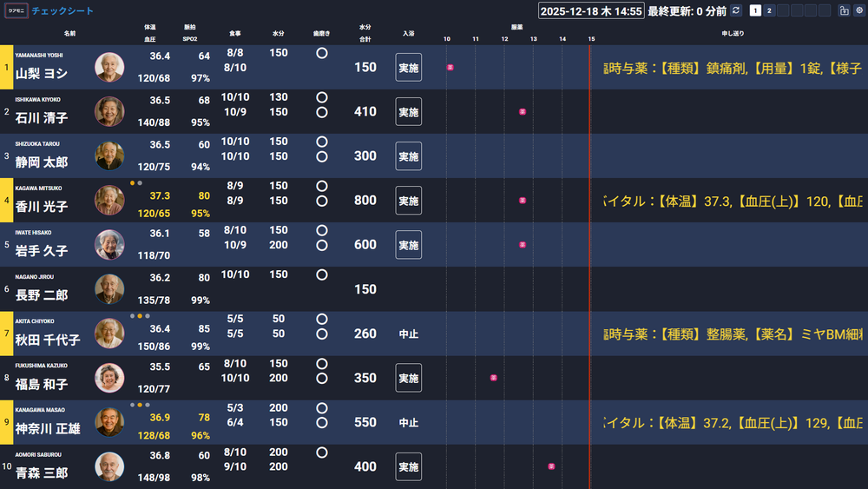
Task: Click the 実施 bath button for 香川 光子
Action: tap(409, 201)
